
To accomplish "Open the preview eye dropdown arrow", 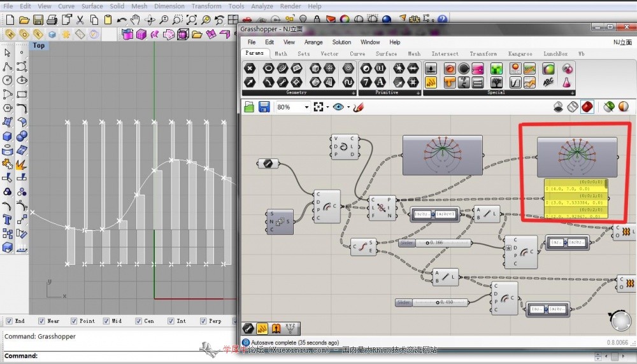I will [x=348, y=108].
